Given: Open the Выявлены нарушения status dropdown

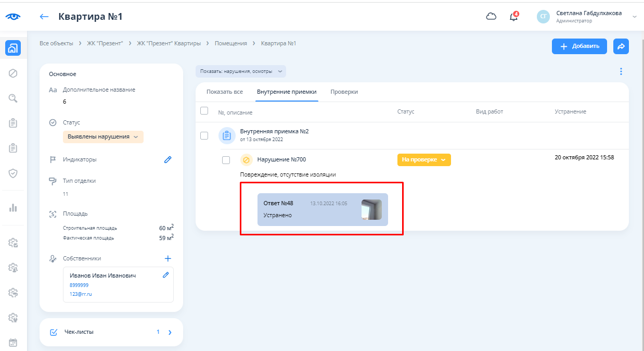Looking at the screenshot, I should (x=103, y=137).
